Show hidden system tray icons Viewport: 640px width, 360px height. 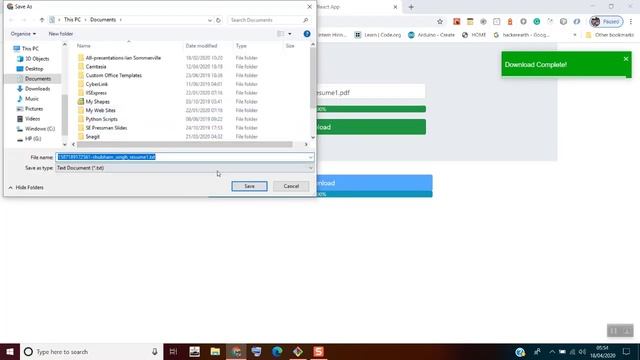point(552,351)
